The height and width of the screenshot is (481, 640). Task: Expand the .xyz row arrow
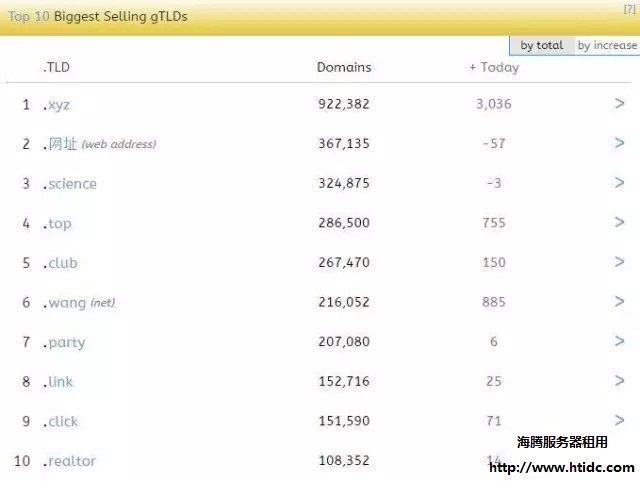pyautogui.click(x=620, y=104)
